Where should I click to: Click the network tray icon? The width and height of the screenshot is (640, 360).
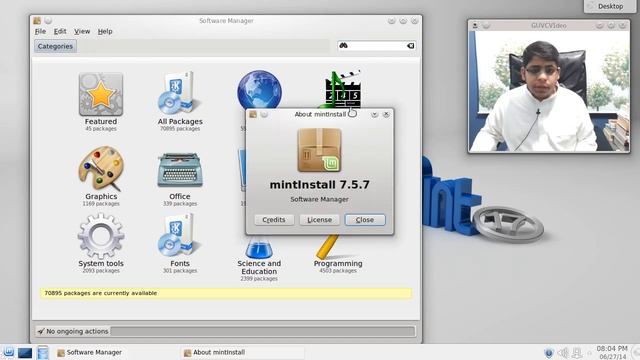577,353
